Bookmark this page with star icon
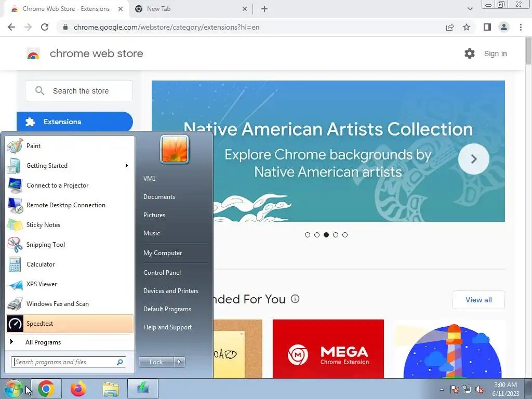Viewport: 532px width, 399px height. 467,27
